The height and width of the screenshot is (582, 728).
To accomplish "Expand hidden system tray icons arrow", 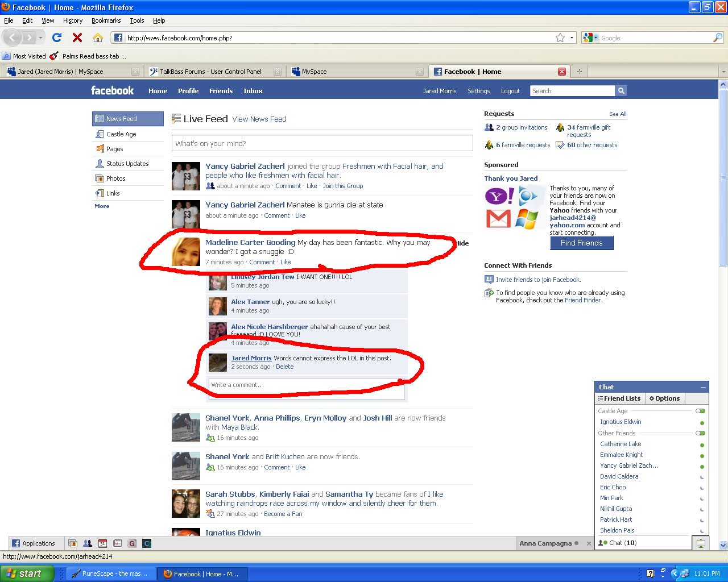I will 675,573.
